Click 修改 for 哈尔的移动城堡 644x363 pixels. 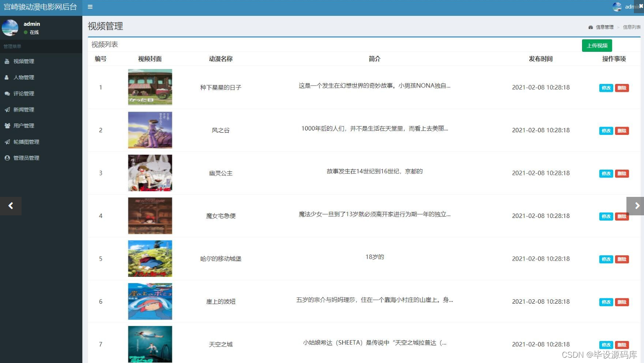click(606, 259)
